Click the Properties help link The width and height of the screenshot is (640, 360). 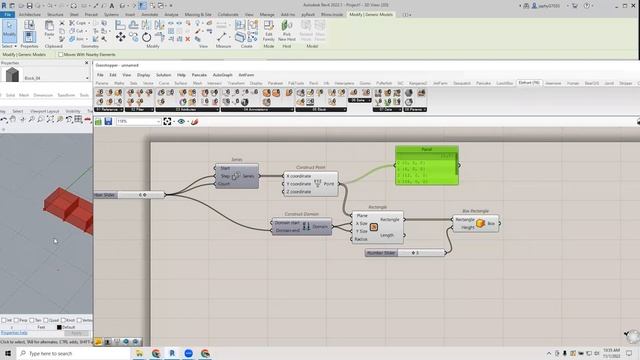14,333
